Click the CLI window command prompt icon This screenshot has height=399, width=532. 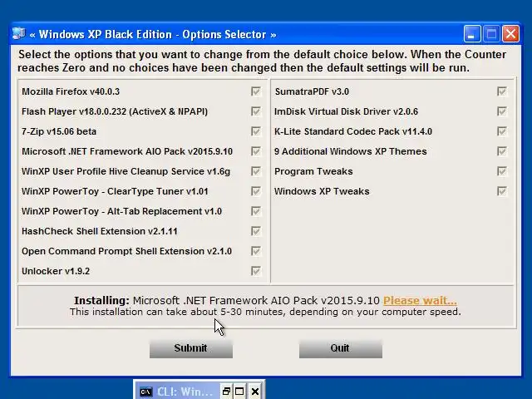[146, 392]
